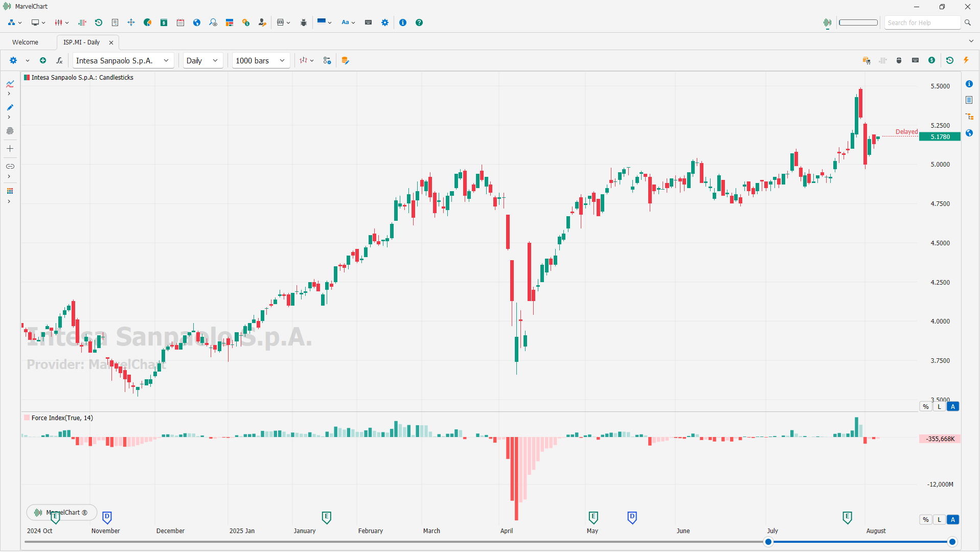The height and width of the screenshot is (552, 980).
Task: Click the history clock icon in main toolbar
Action: (x=99, y=22)
